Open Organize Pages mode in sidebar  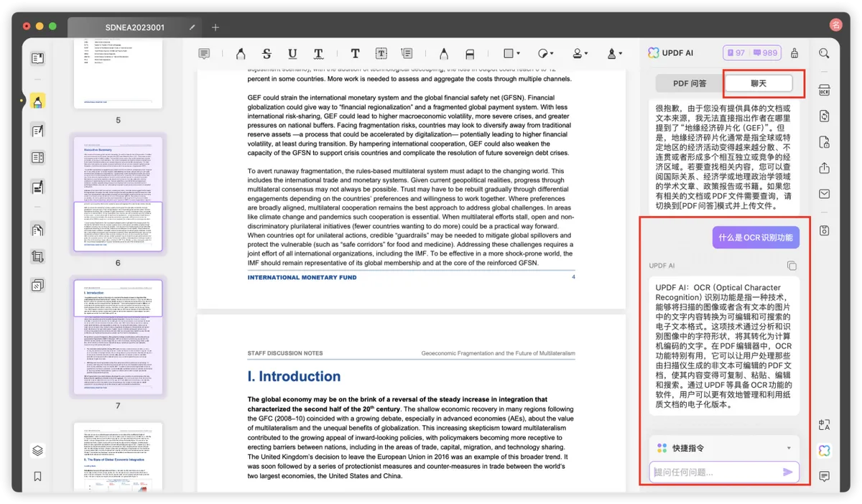[38, 230]
